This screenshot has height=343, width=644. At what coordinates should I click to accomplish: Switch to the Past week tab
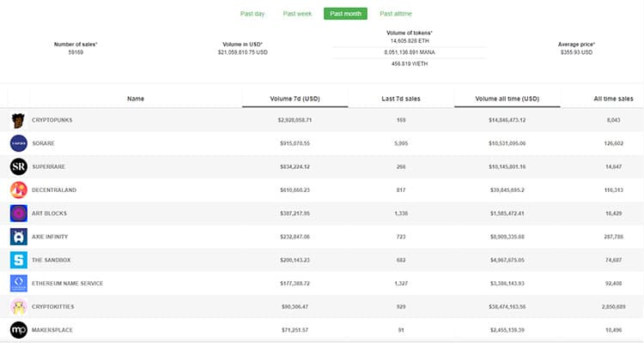pyautogui.click(x=297, y=14)
